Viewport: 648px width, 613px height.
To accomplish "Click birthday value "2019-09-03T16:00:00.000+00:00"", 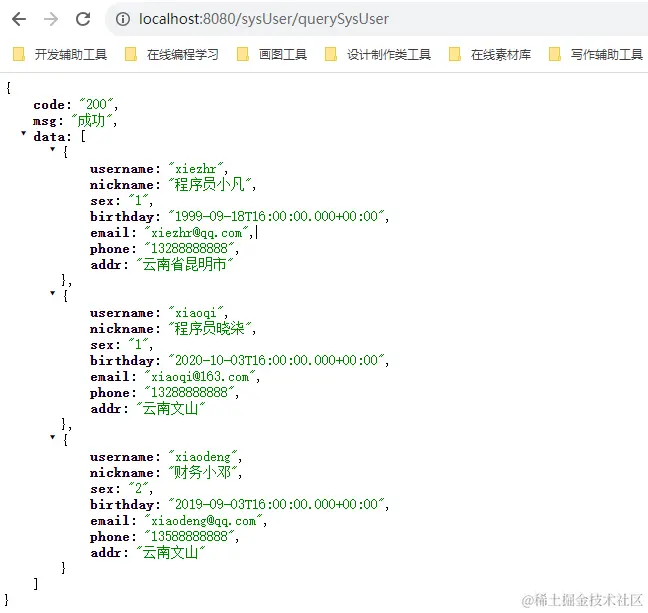I will point(276,504).
